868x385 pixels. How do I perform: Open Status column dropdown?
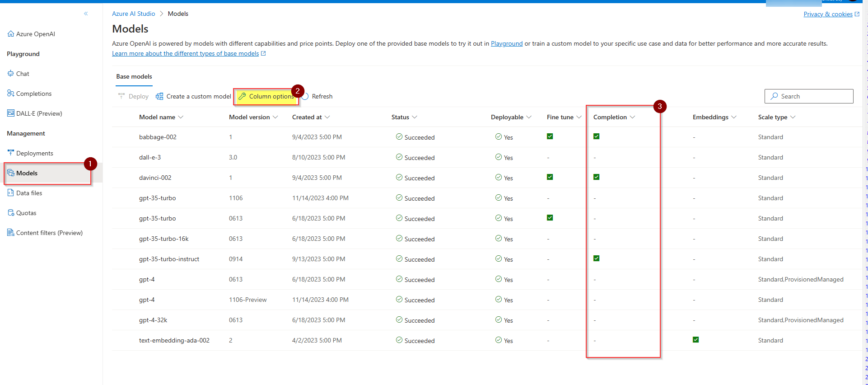click(x=415, y=117)
